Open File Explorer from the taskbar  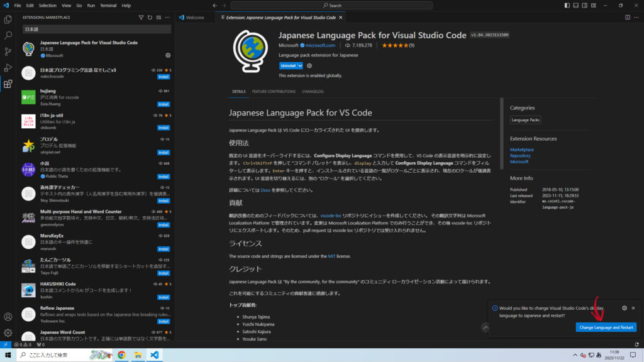[x=138, y=355]
